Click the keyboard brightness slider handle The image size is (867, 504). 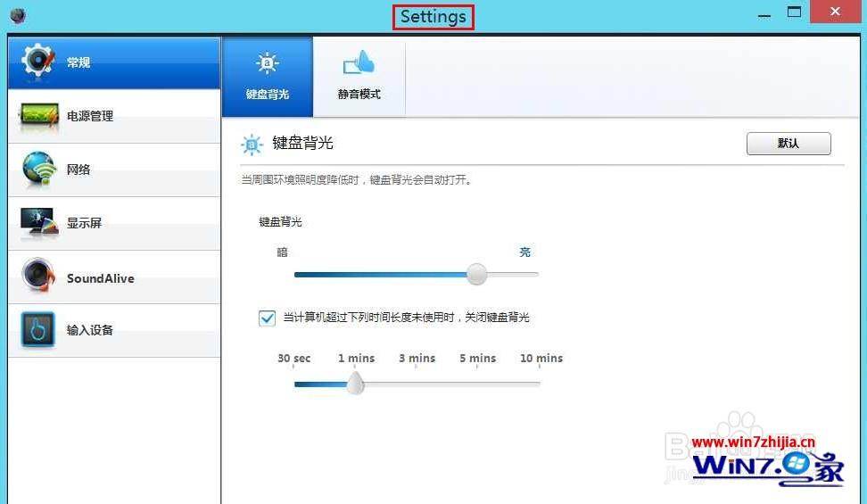pyautogui.click(x=476, y=274)
